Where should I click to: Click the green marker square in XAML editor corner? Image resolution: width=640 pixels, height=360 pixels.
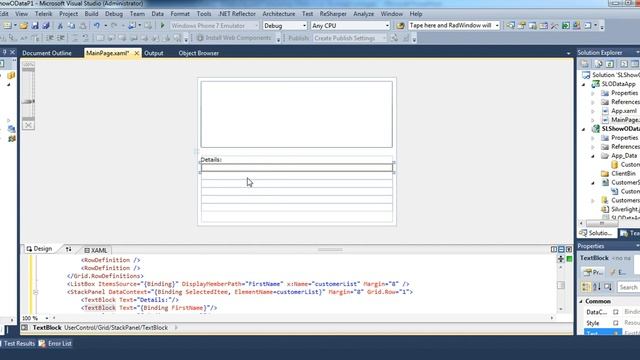pos(569,259)
